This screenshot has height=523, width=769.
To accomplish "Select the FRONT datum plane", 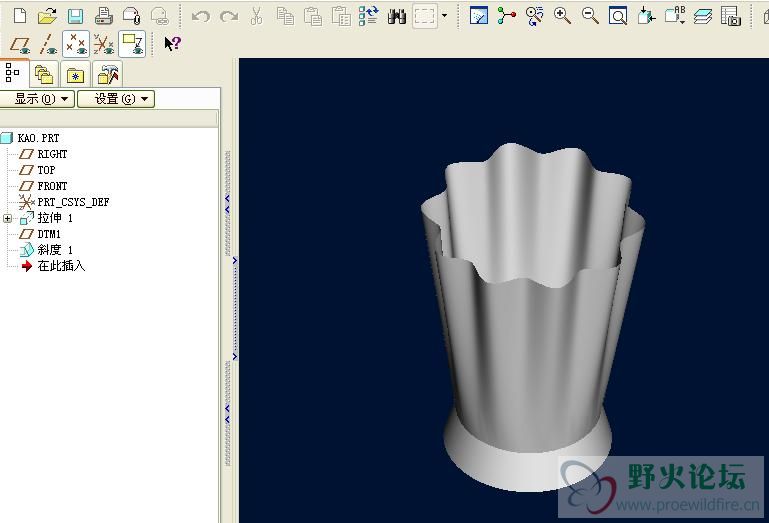I will tap(43, 186).
